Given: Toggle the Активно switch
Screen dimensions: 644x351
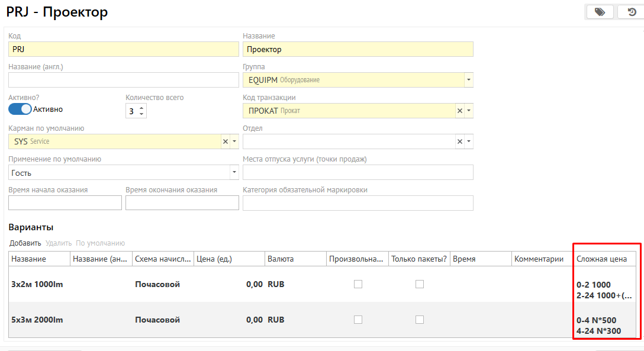Looking at the screenshot, I should pos(20,109).
